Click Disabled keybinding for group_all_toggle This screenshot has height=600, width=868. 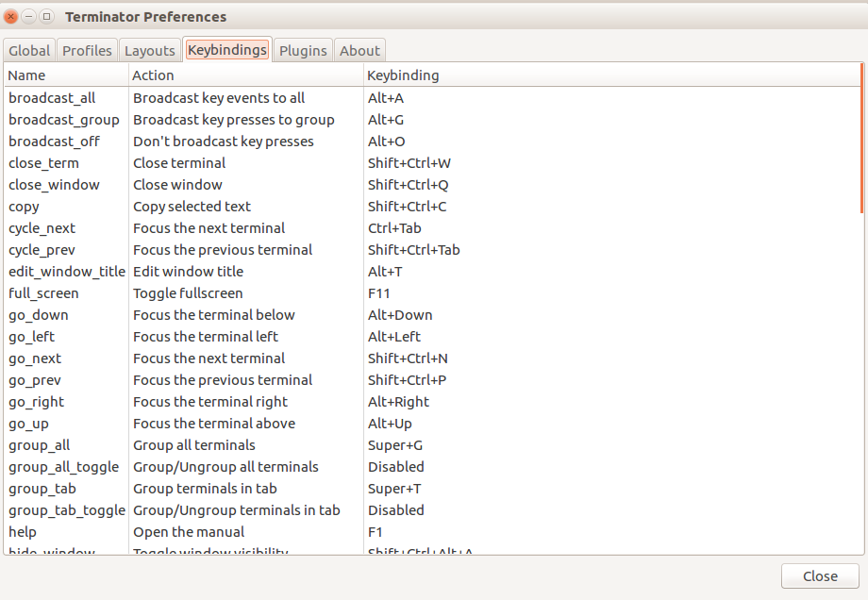(396, 467)
